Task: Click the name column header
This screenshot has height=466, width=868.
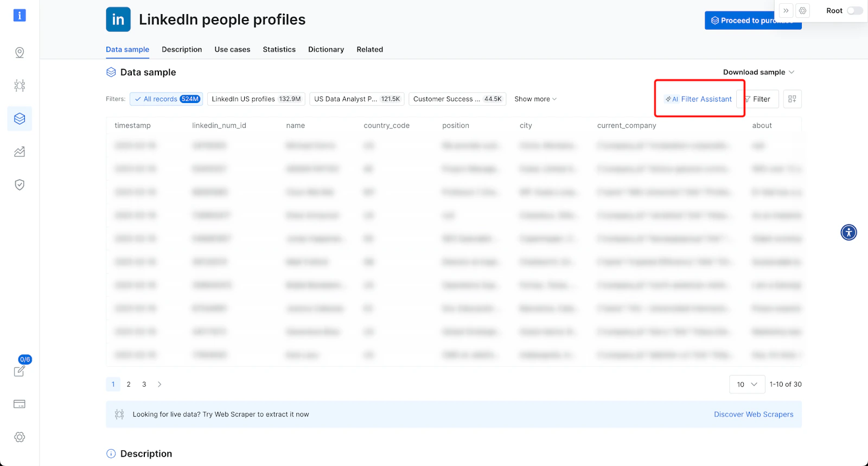Action: pyautogui.click(x=296, y=125)
